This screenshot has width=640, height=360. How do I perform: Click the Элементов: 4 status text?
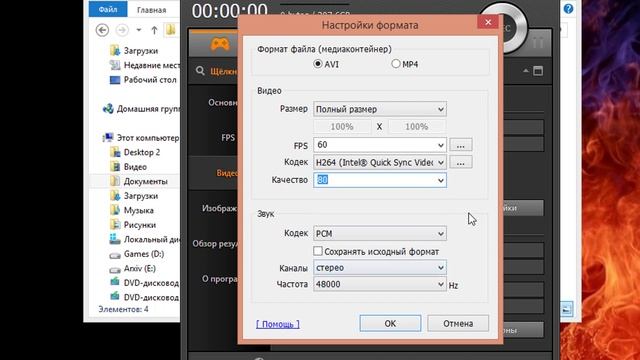click(x=123, y=309)
